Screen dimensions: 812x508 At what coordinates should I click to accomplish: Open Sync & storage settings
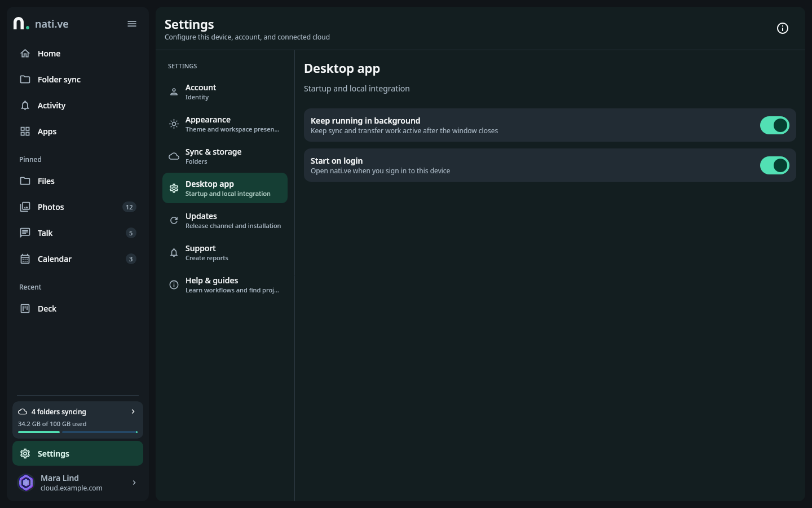click(x=225, y=156)
